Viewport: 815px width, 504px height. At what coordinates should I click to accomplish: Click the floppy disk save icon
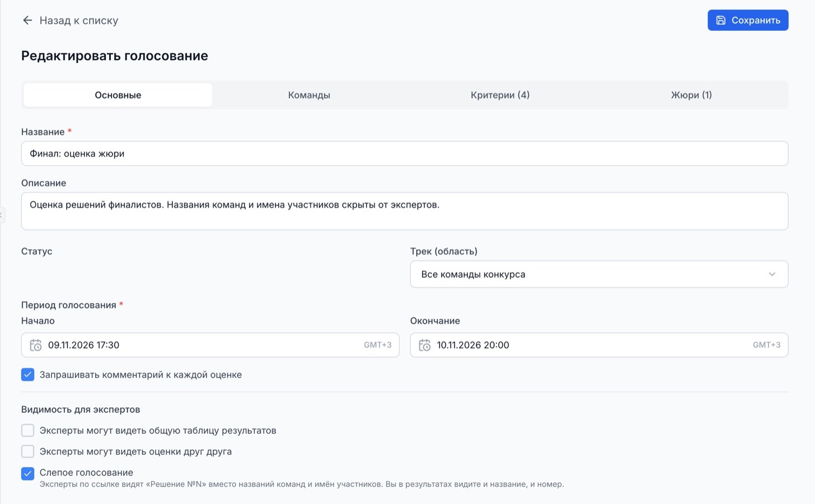(x=721, y=20)
